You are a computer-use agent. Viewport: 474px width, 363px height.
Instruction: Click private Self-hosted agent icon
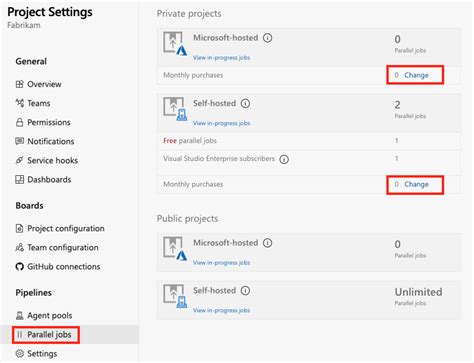tap(175, 109)
